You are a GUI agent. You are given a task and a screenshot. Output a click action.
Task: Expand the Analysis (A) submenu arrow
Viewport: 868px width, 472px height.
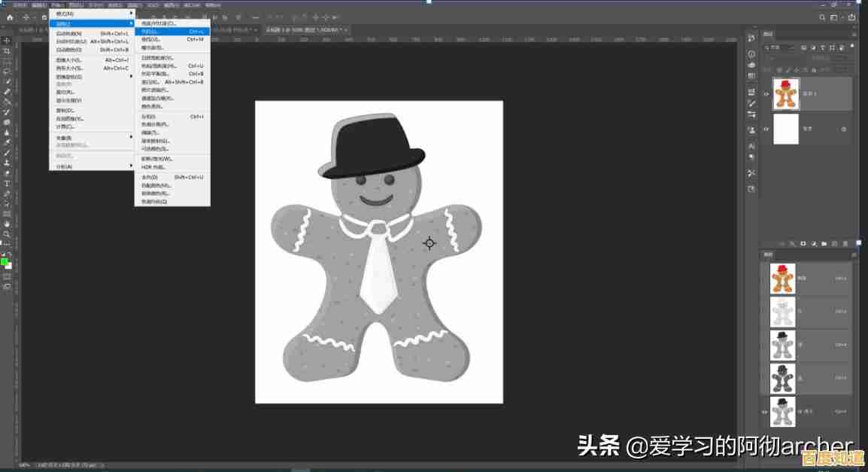[131, 166]
